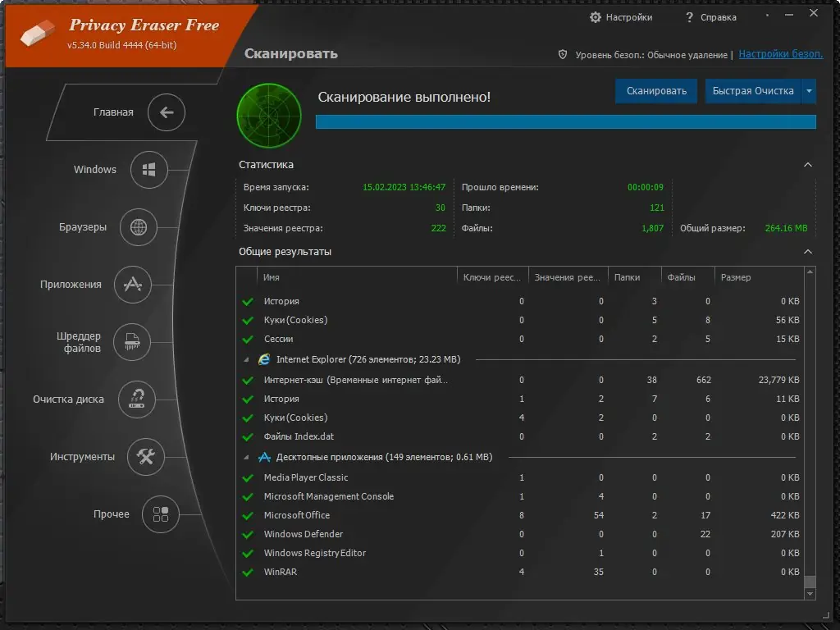Select the Windows Registry Editor row

pyautogui.click(x=521, y=553)
